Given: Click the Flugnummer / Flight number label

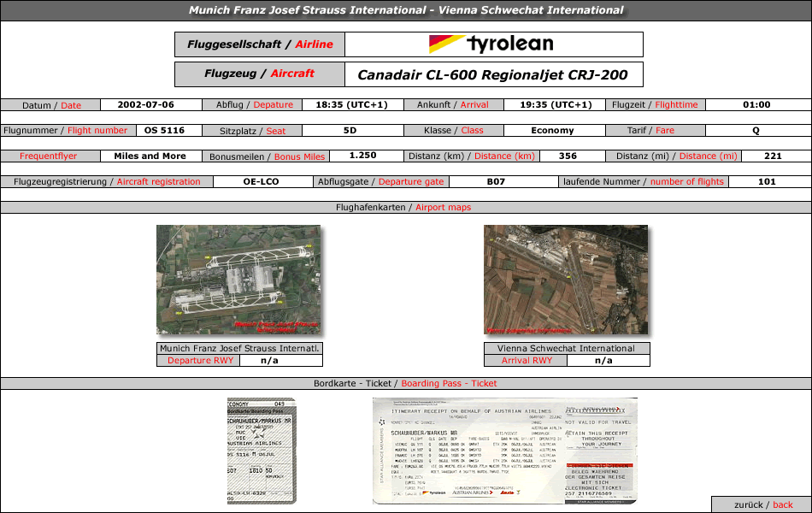Looking at the screenshot, I should (x=65, y=131).
